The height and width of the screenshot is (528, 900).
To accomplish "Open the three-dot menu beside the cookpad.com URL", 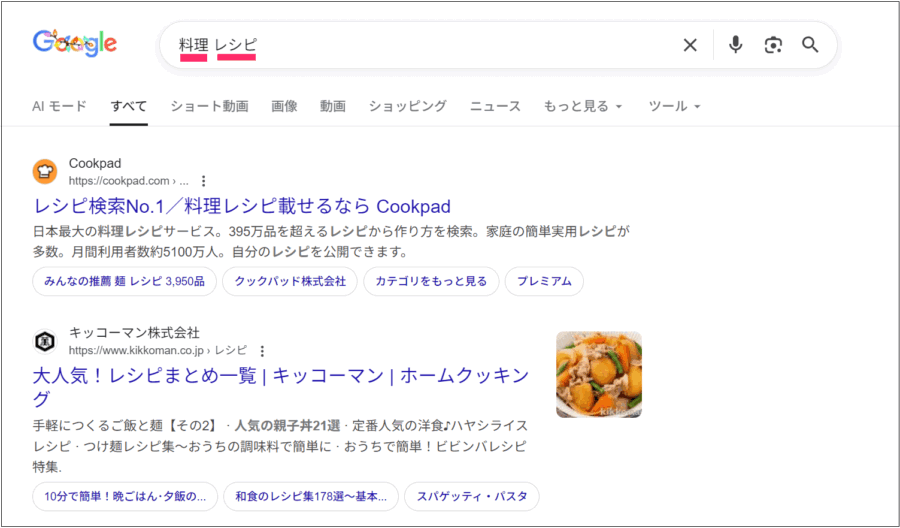I will pyautogui.click(x=203, y=181).
